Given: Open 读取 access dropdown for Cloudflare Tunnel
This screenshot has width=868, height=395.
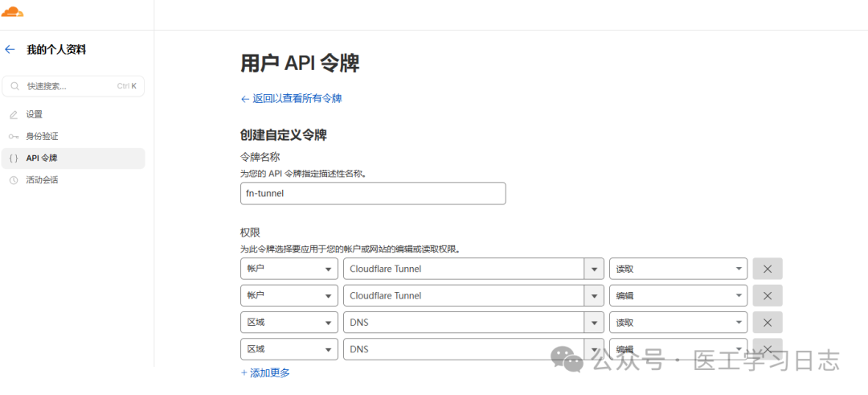Looking at the screenshot, I should pyautogui.click(x=678, y=269).
